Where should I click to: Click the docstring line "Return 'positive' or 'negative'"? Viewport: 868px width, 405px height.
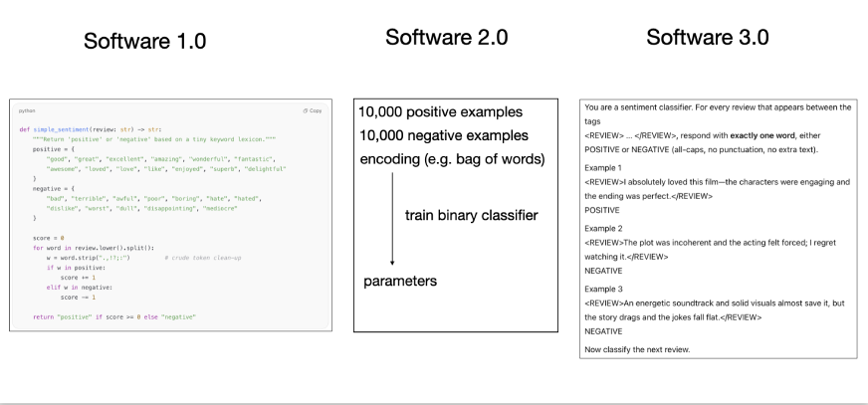(x=154, y=139)
